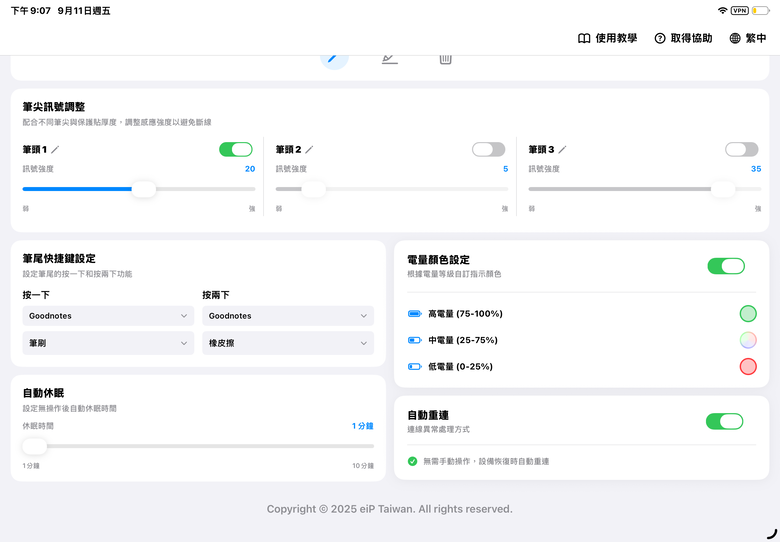This screenshot has height=542, width=780.
Task: Select the blue pencil icon at top
Action: coord(334,59)
